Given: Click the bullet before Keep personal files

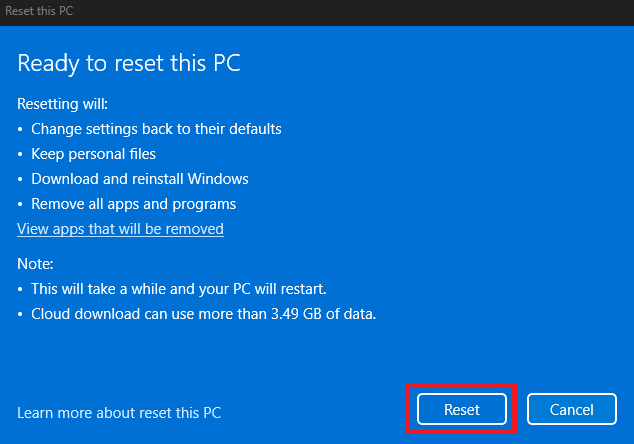Looking at the screenshot, I should [x=21, y=155].
